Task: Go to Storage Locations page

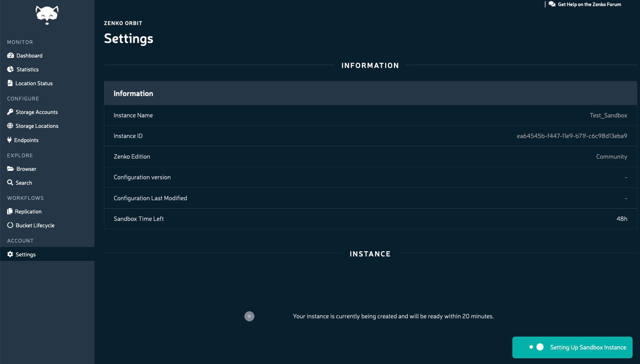Action: coord(37,126)
